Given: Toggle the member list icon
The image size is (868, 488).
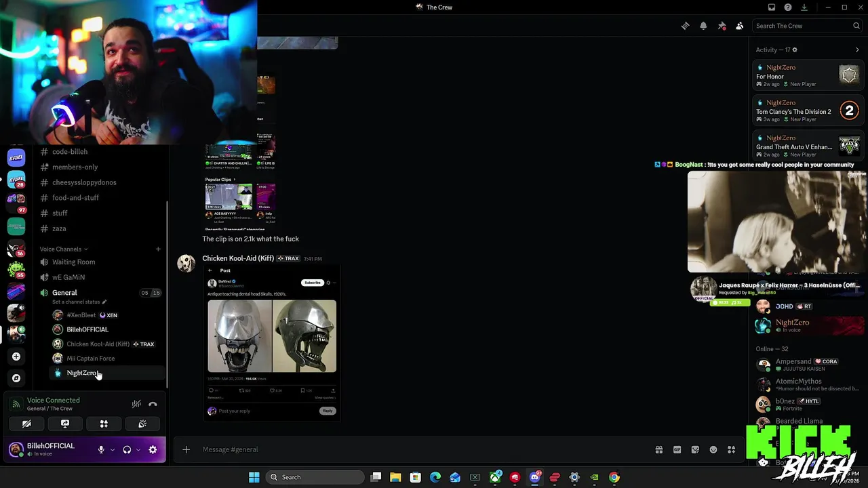Looking at the screenshot, I should pos(740,26).
